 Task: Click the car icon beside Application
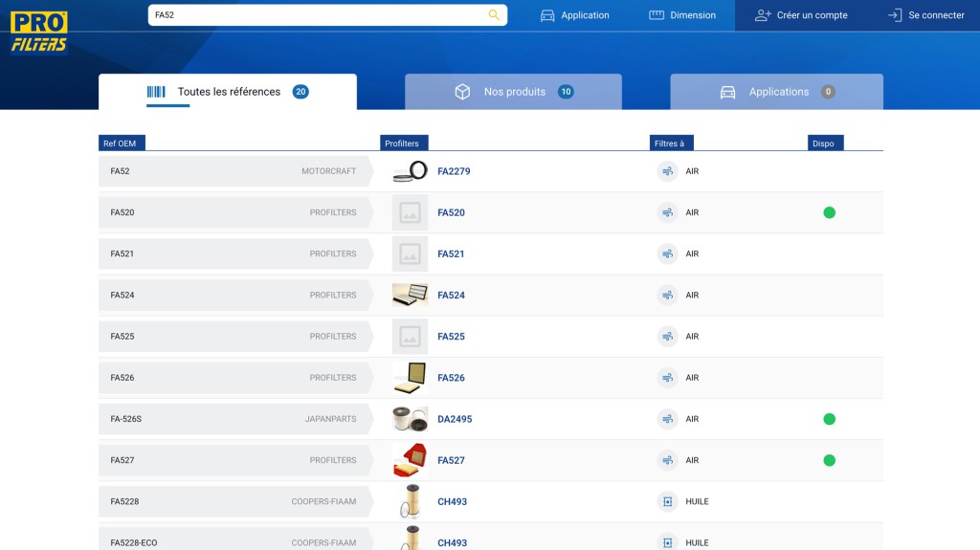[x=547, y=15]
